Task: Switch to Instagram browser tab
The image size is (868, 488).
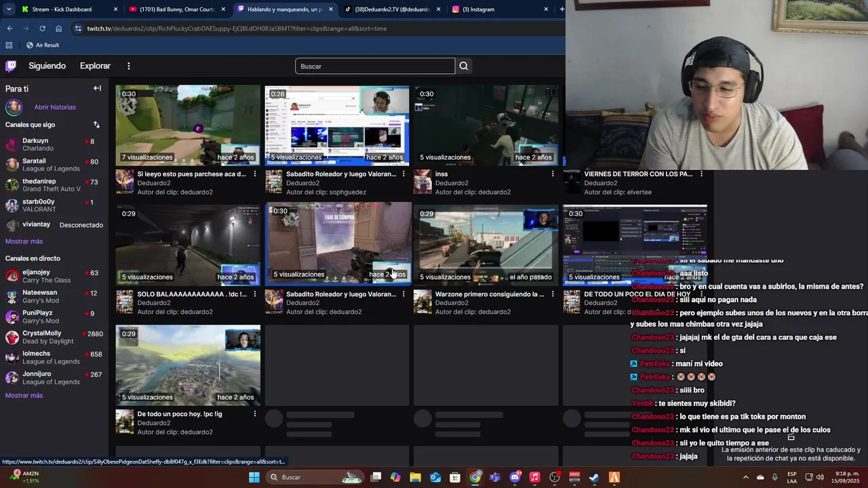Action: pyautogui.click(x=500, y=9)
